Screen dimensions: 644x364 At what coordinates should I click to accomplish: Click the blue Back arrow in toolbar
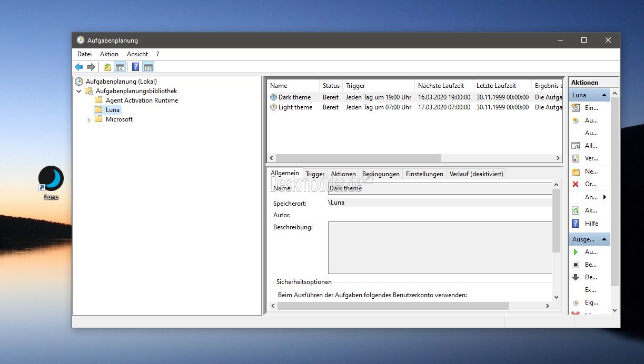click(79, 67)
